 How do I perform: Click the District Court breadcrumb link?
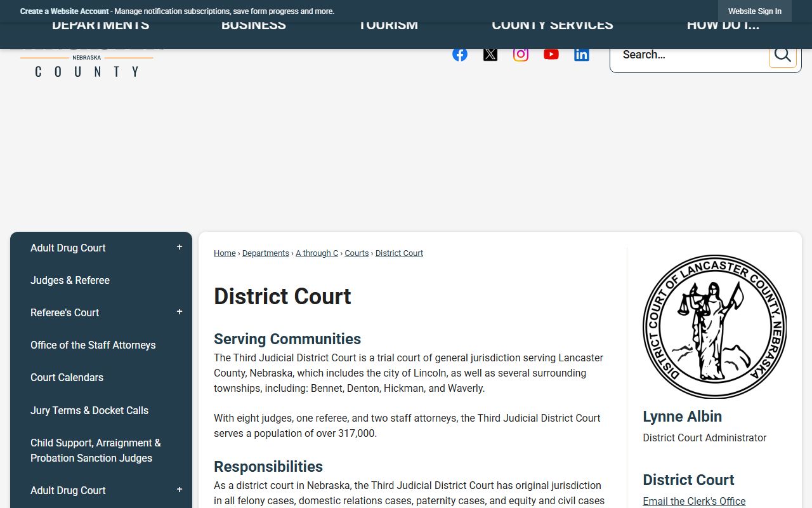(399, 253)
